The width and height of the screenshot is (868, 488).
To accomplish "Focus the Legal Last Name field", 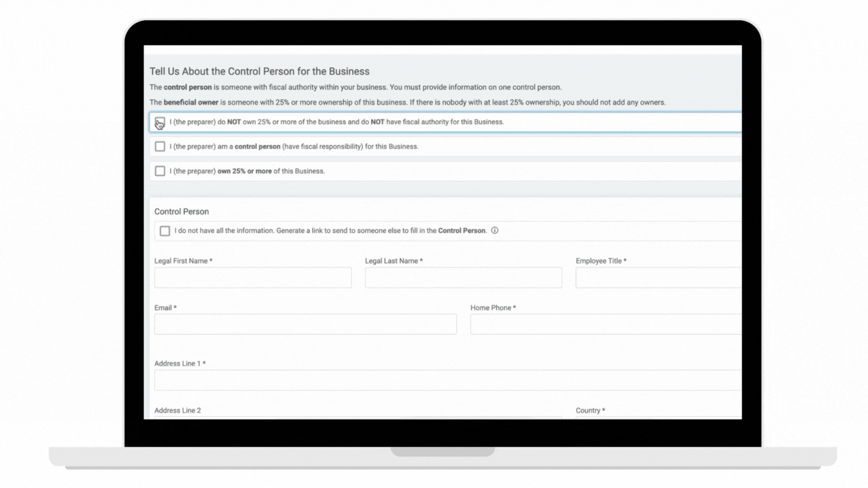I will coord(463,278).
